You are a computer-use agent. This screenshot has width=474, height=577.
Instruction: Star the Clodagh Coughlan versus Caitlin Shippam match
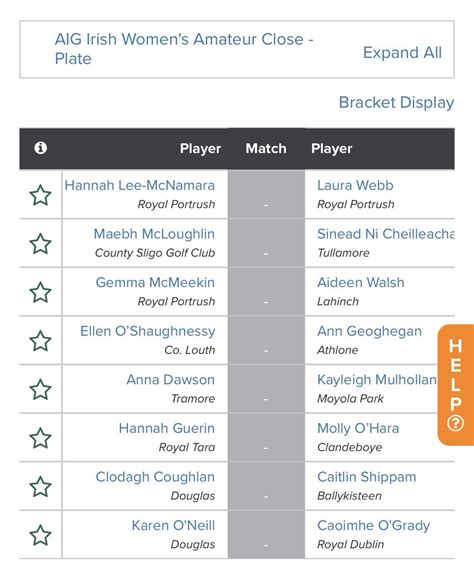click(40, 486)
